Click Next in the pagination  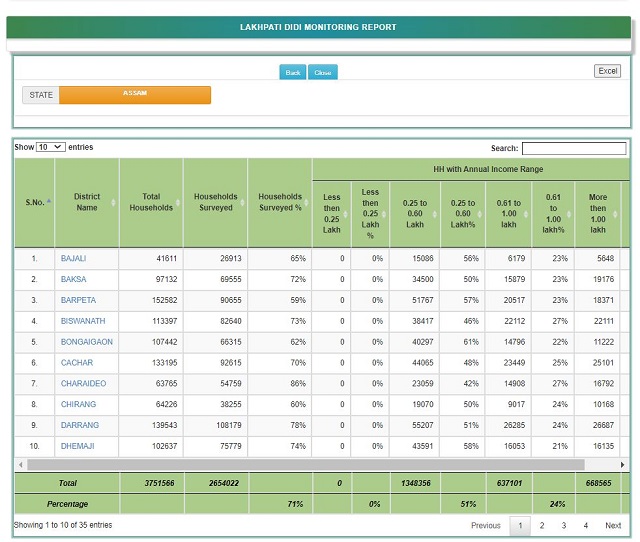point(613,525)
